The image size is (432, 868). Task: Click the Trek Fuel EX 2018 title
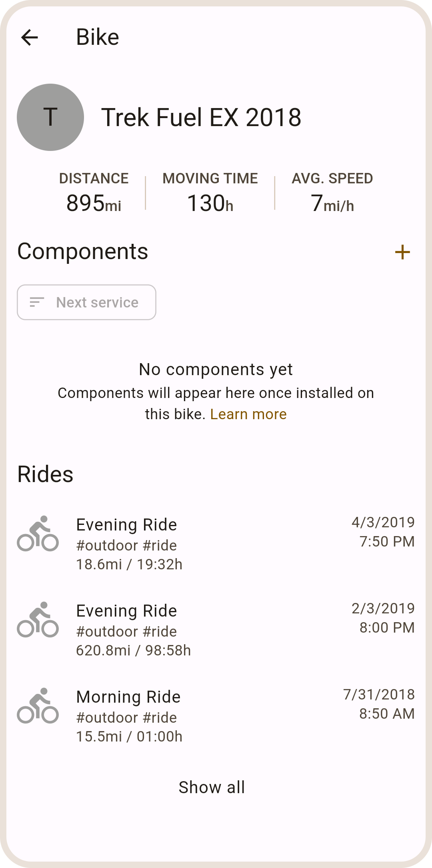(201, 117)
